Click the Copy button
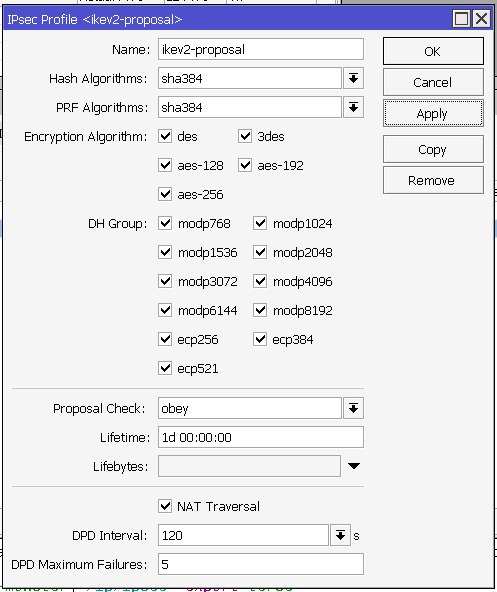497x592 pixels. [x=433, y=149]
